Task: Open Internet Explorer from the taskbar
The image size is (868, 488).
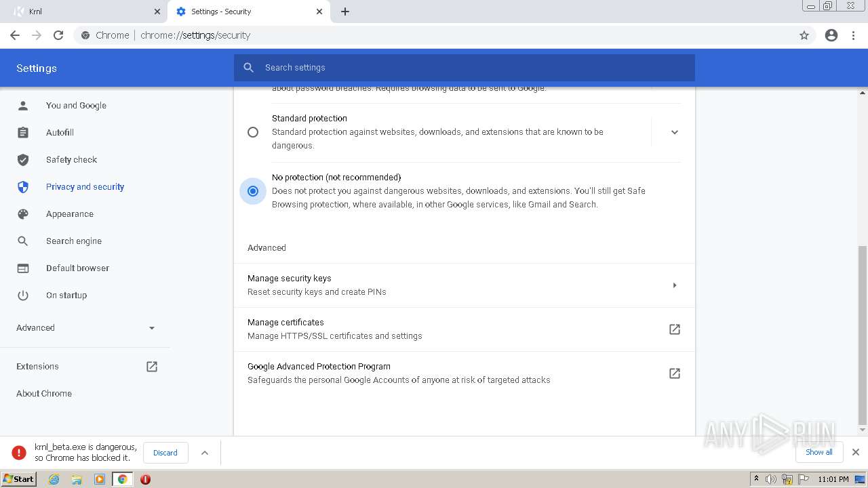Action: click(x=54, y=479)
